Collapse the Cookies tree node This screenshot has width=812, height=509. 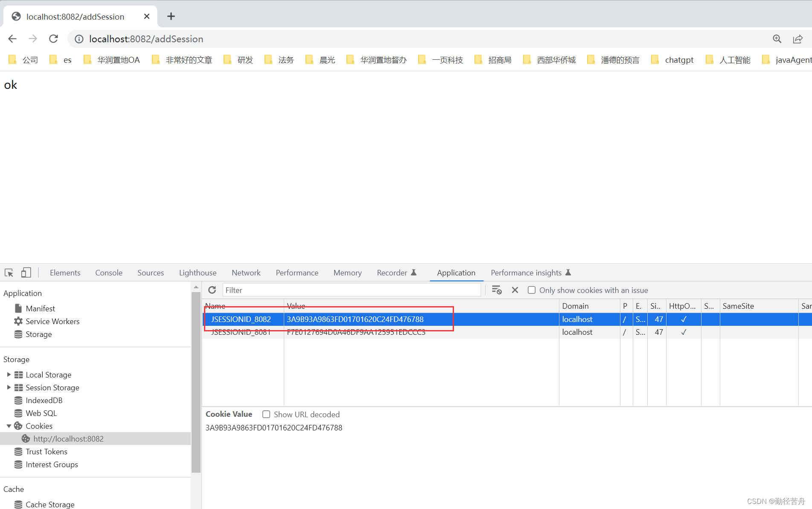9,426
